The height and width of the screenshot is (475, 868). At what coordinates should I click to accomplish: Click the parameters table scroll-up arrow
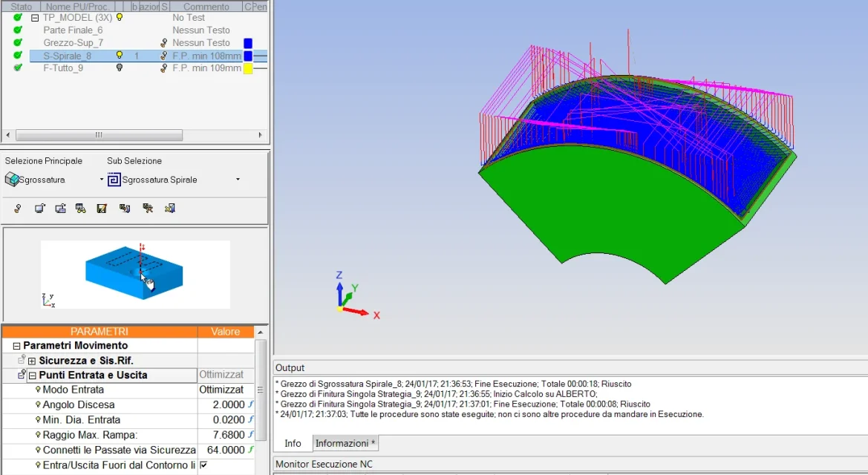coord(260,332)
